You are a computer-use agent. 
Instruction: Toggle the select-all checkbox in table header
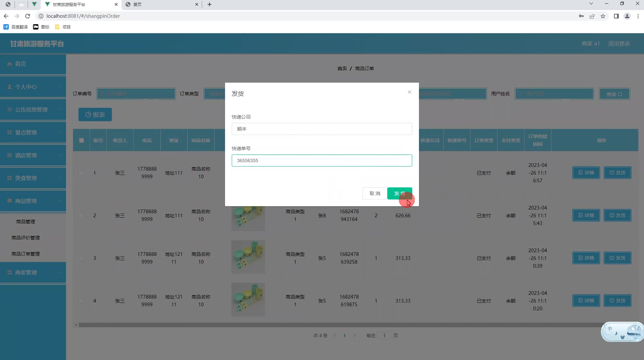coord(82,140)
